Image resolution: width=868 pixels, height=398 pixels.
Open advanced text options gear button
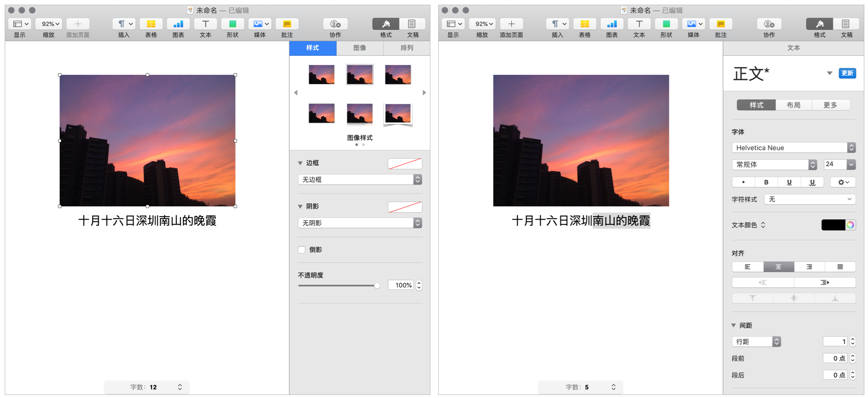[843, 182]
